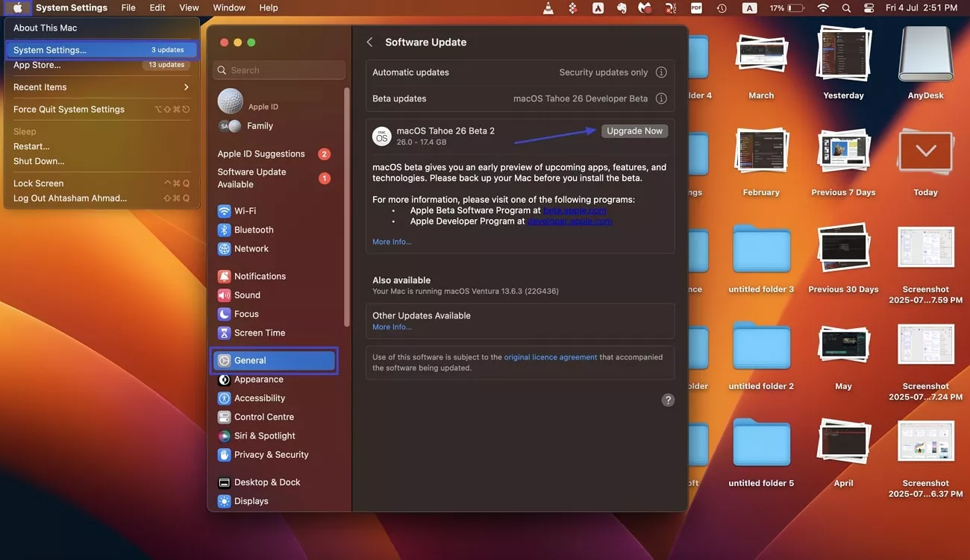Click info icon for Automatic updates

click(661, 72)
